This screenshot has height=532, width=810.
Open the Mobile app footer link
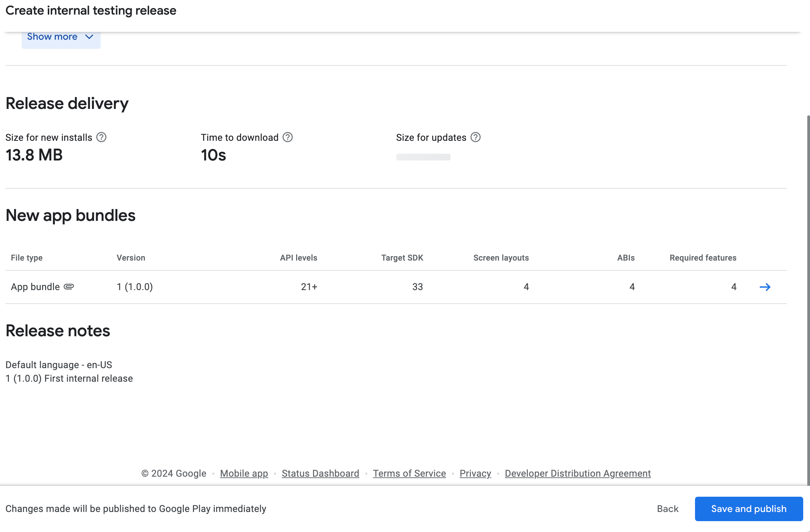244,473
